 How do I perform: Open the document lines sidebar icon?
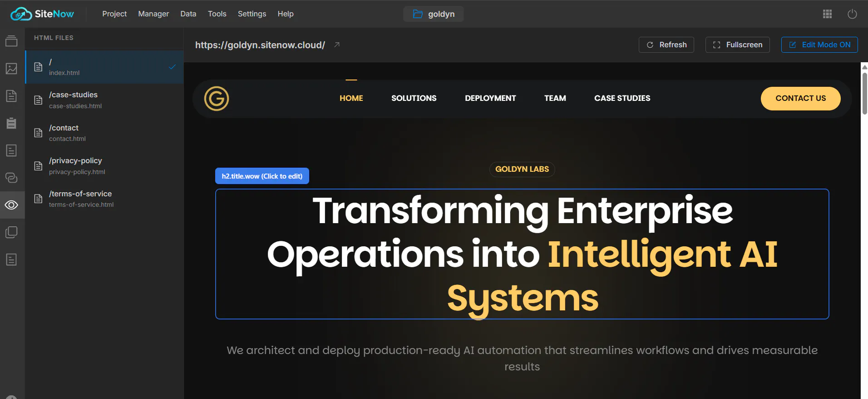click(11, 96)
